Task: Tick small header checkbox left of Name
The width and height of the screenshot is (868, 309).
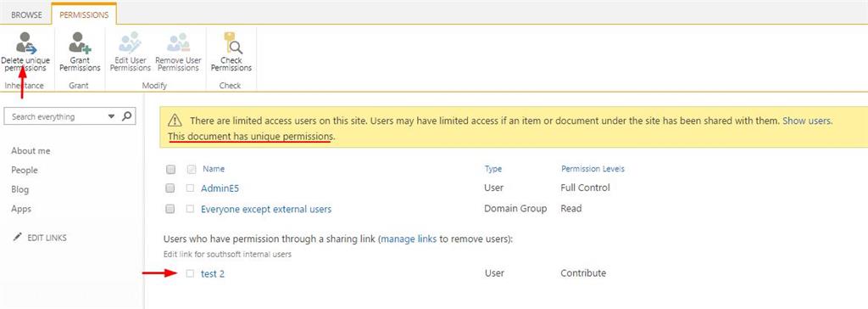Action: click(x=191, y=169)
